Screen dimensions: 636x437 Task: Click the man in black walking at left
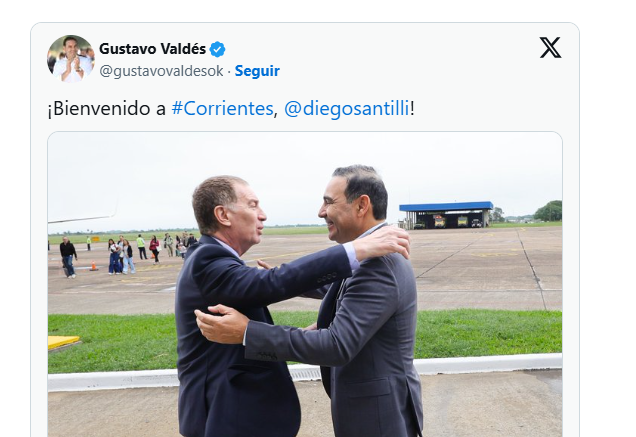tap(68, 257)
